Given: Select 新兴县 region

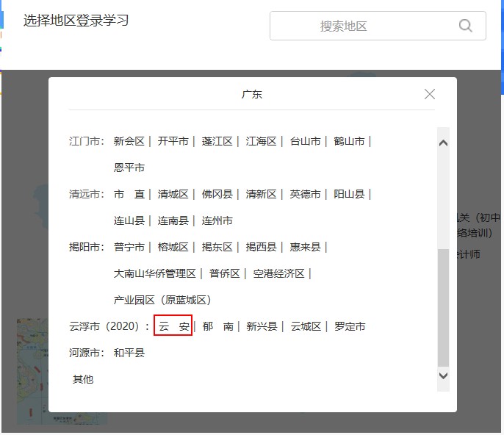Looking at the screenshot, I should click(262, 326).
